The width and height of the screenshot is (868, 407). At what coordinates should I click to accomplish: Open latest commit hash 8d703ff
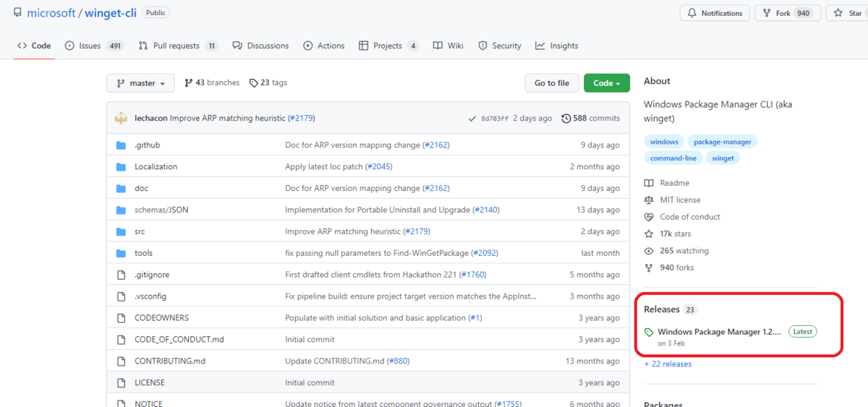[x=495, y=119]
